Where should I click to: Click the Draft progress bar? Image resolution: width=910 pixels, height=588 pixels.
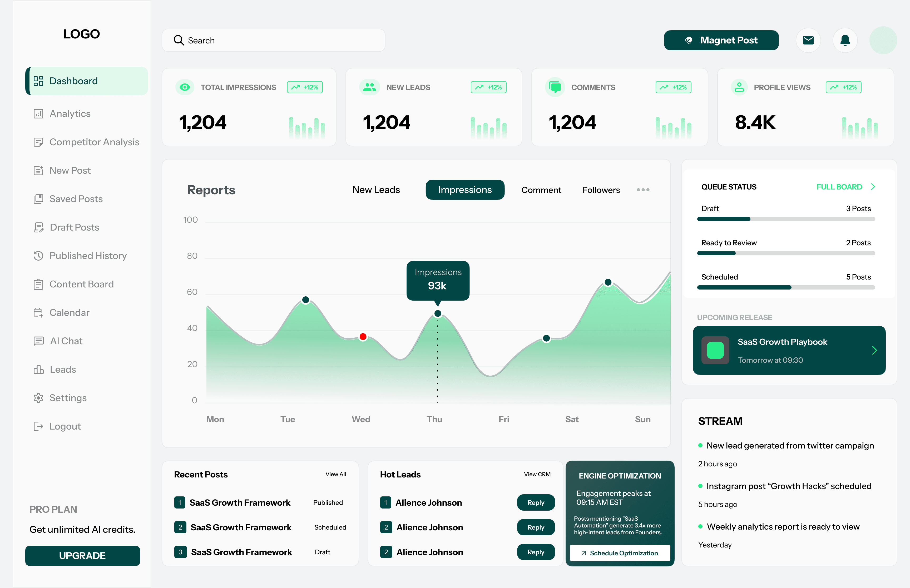pyautogui.click(x=786, y=219)
